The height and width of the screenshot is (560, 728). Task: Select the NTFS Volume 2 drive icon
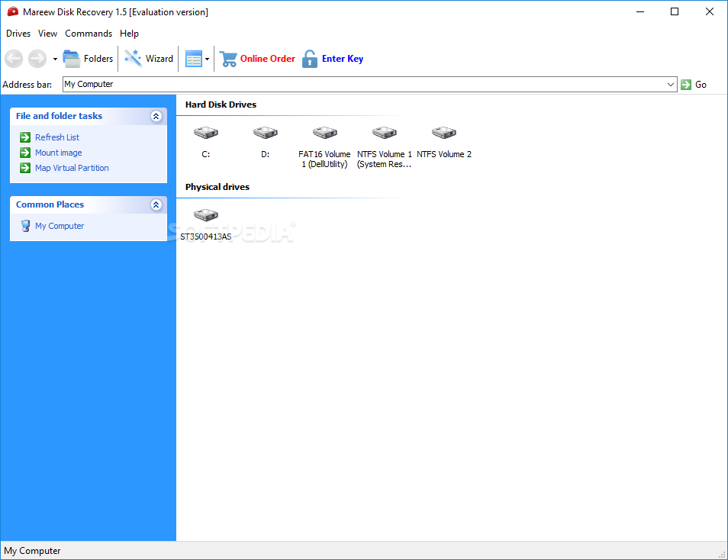click(x=444, y=133)
